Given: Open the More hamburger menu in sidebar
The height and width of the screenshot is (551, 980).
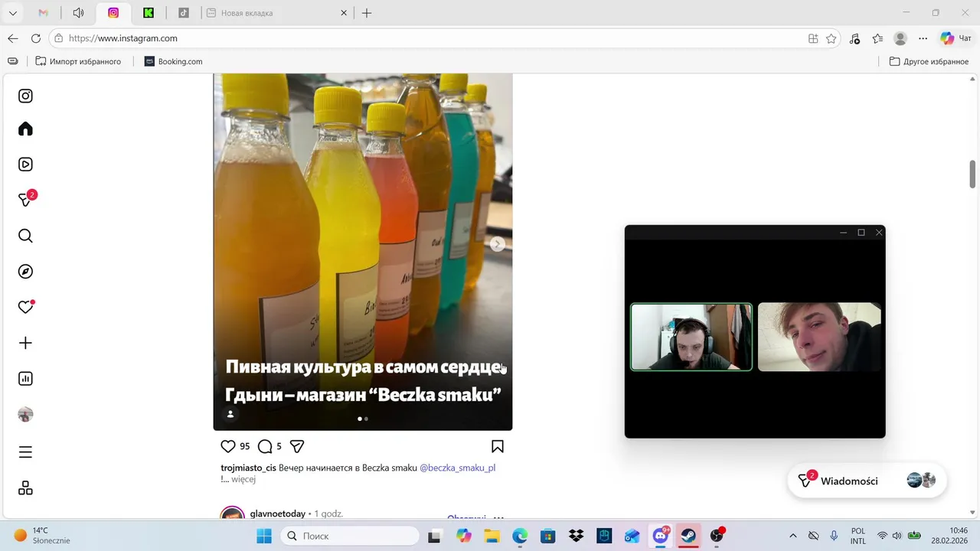Looking at the screenshot, I should (25, 452).
